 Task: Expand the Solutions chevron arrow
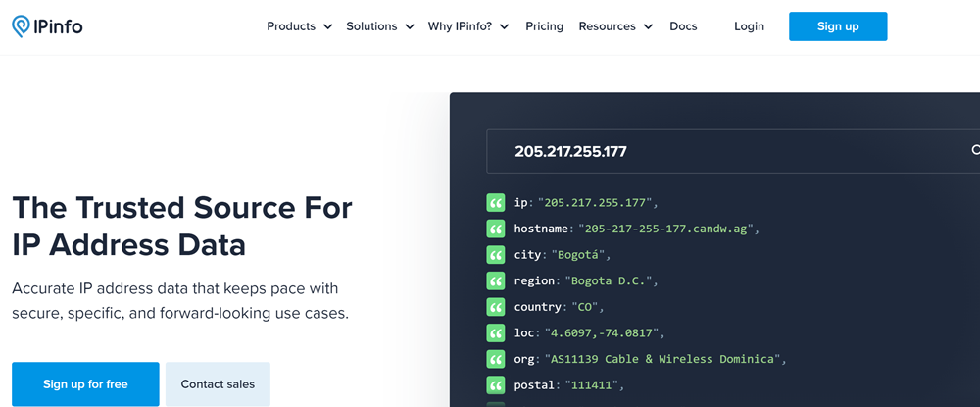point(410,26)
